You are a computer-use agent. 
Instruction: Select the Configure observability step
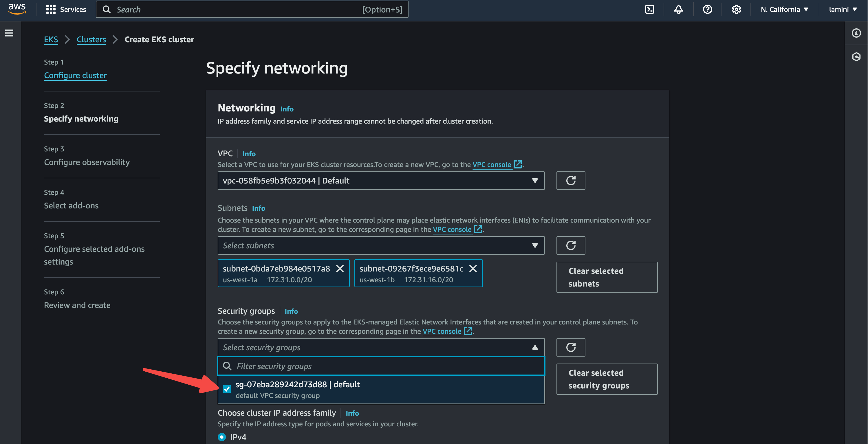87,162
